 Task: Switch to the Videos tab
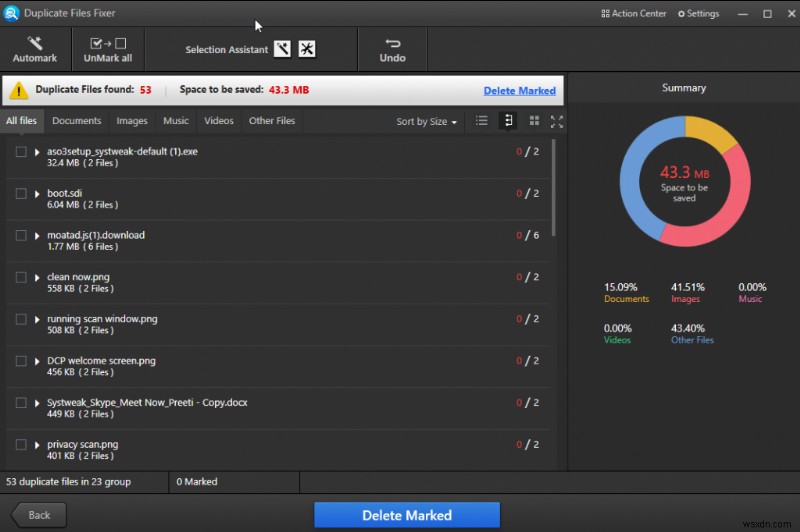pyautogui.click(x=218, y=121)
